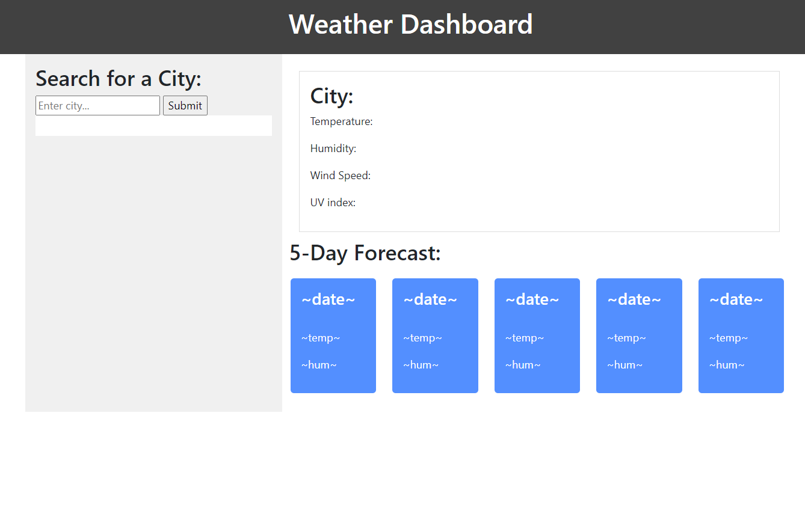Click the ~date~ title in fifth forecast card
Image resolution: width=805 pixels, height=532 pixels.
pyautogui.click(x=736, y=299)
